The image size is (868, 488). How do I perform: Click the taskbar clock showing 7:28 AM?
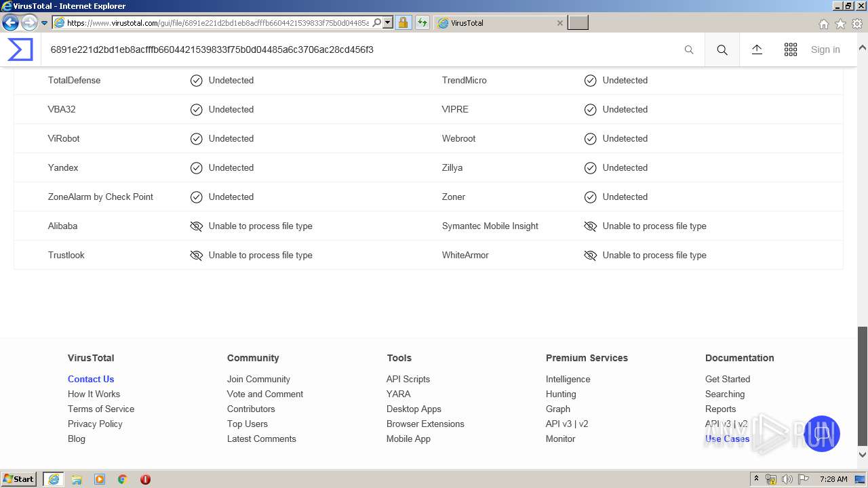[833, 479]
